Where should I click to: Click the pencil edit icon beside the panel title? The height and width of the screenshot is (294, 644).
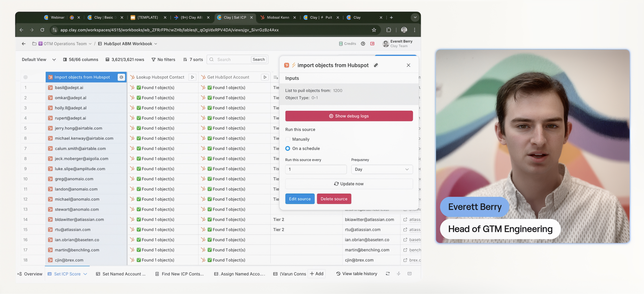tap(376, 65)
